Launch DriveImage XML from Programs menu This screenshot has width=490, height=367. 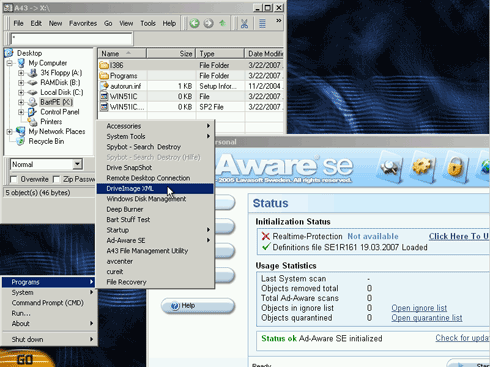click(155, 188)
